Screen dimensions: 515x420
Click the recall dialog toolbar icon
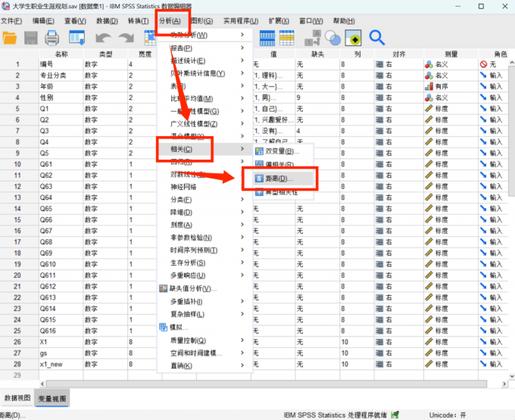click(x=76, y=37)
